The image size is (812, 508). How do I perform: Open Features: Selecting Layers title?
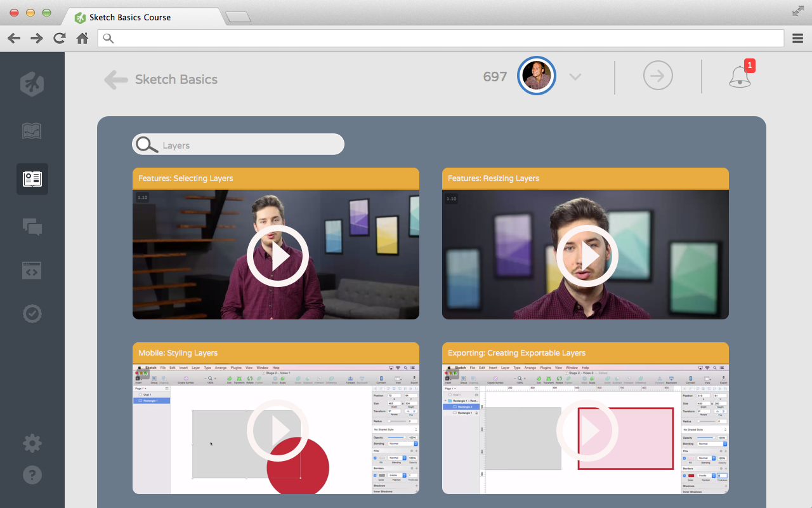pyautogui.click(x=186, y=178)
